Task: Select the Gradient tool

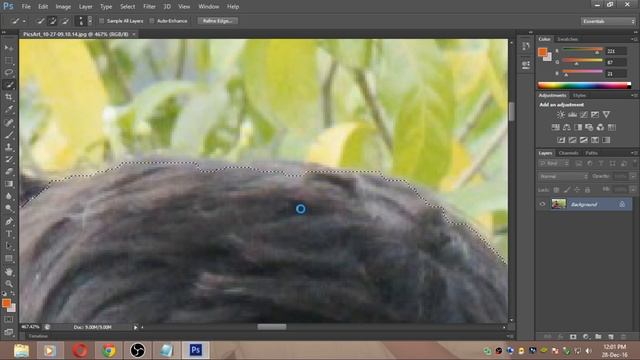Action: coord(9,184)
